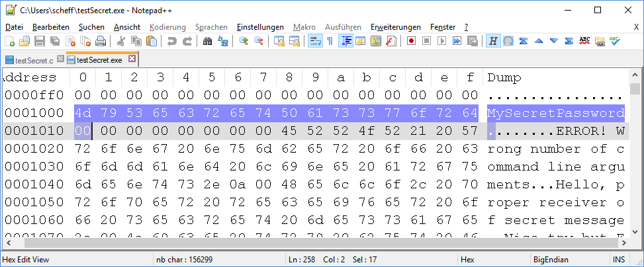Click the Cut scissors icon
This screenshot has width=644, height=267.
click(121, 41)
